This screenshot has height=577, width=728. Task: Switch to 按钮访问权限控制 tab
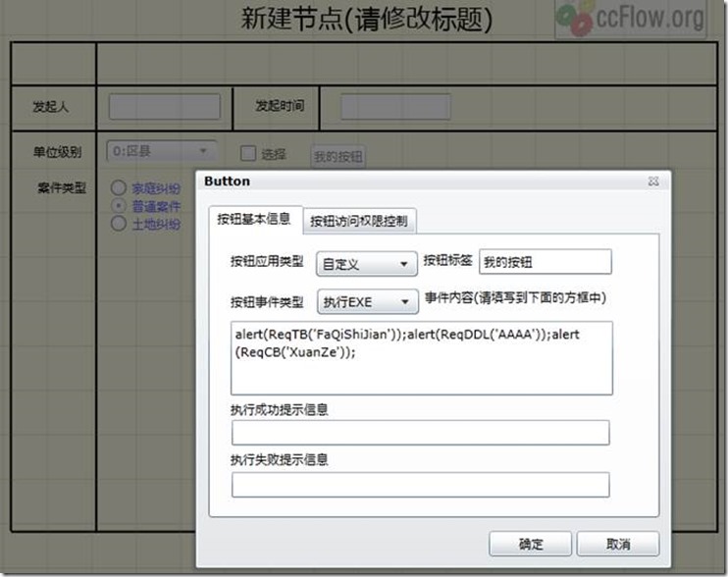point(359,221)
